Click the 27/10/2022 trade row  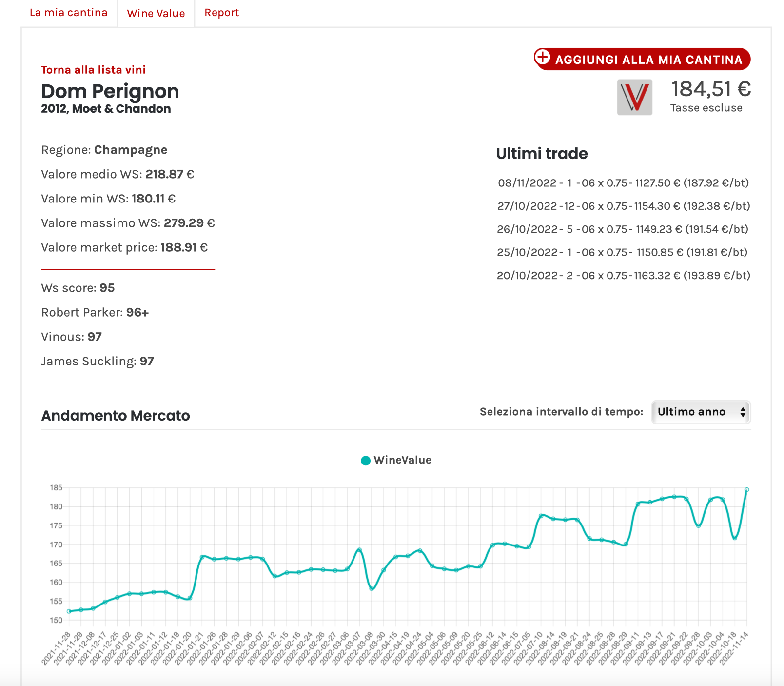[624, 206]
